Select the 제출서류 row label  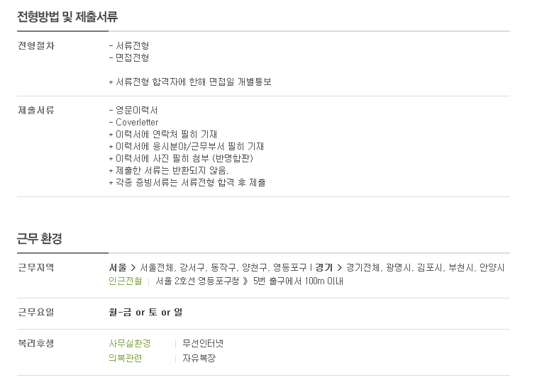(36, 111)
